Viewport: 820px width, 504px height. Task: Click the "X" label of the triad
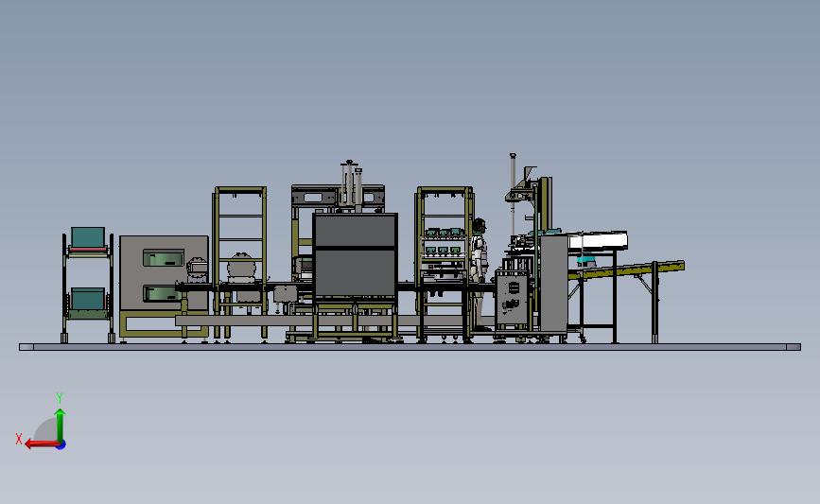[19, 439]
